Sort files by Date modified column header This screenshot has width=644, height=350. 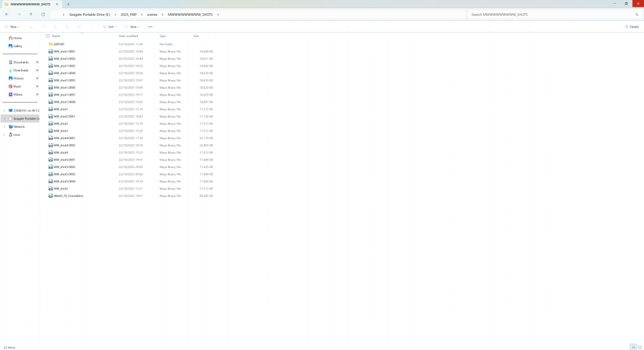(128, 36)
